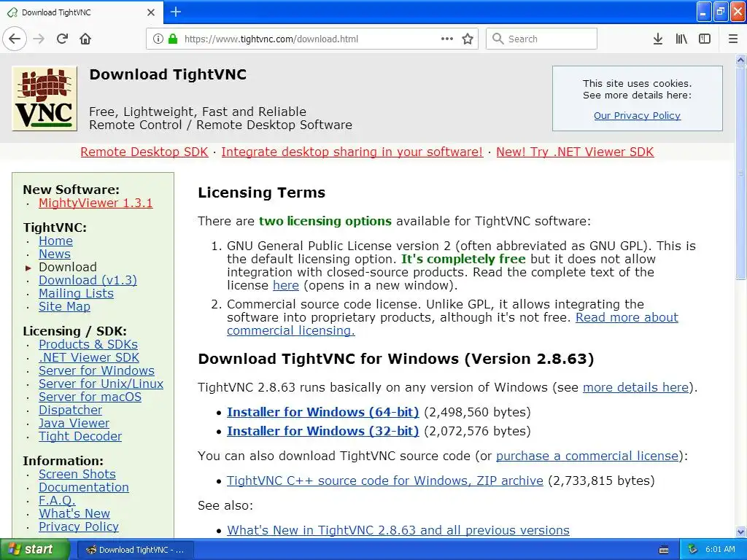
Task: Open Products & SDKs link
Action: [88, 344]
